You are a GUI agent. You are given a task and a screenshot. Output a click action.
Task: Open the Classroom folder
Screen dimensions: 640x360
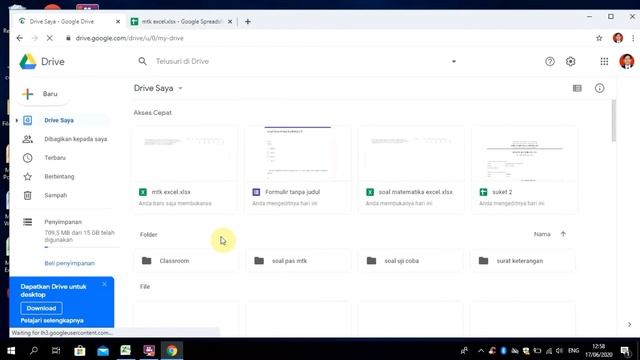click(x=185, y=260)
